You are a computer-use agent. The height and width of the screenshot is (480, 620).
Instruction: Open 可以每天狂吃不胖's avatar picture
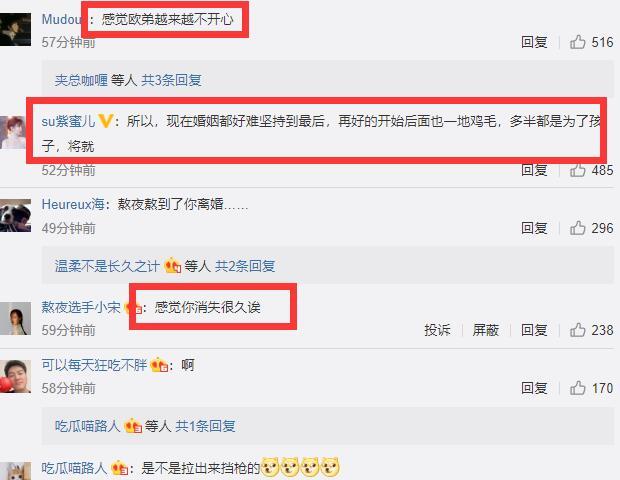(15, 376)
